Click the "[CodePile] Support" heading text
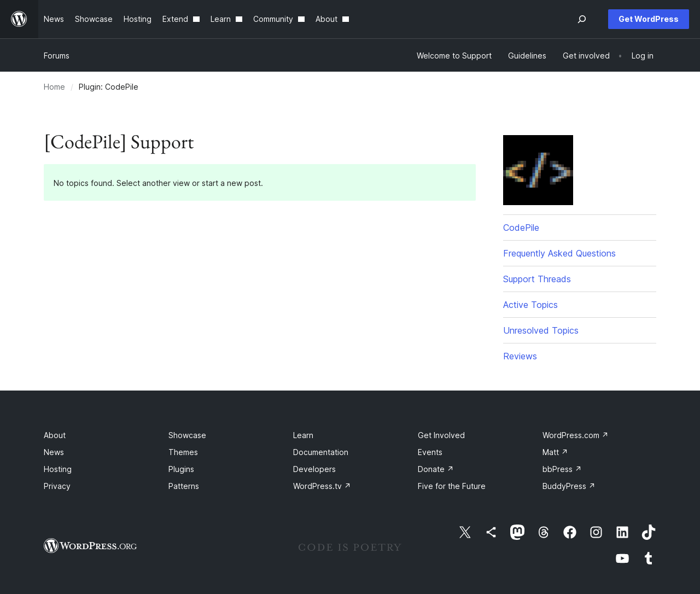700x594 pixels. point(119,142)
